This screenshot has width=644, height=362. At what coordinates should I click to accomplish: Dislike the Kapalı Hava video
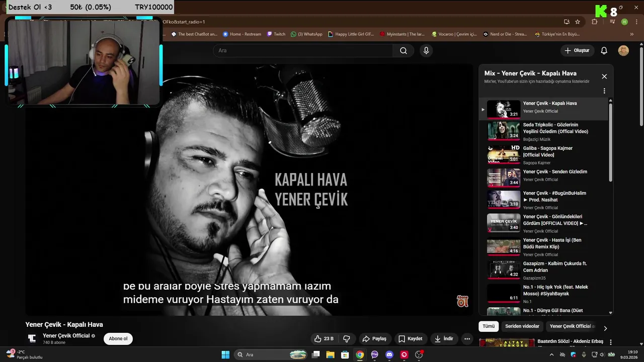tap(347, 339)
